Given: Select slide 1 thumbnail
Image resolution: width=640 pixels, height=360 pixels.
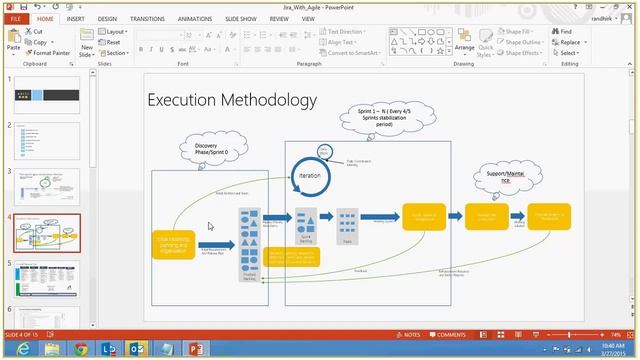Looking at the screenshot, I should coord(47,95).
